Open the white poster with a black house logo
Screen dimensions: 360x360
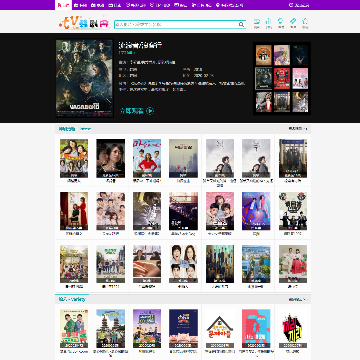coord(220,328)
